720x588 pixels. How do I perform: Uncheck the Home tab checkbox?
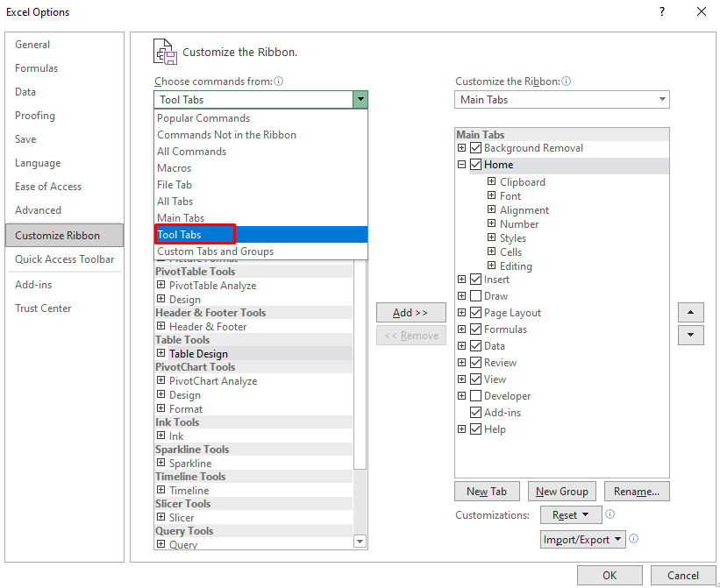475,164
